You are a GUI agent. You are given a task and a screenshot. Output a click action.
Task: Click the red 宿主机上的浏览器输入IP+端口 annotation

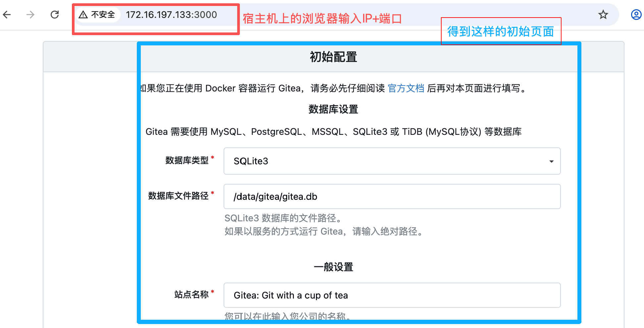322,19
